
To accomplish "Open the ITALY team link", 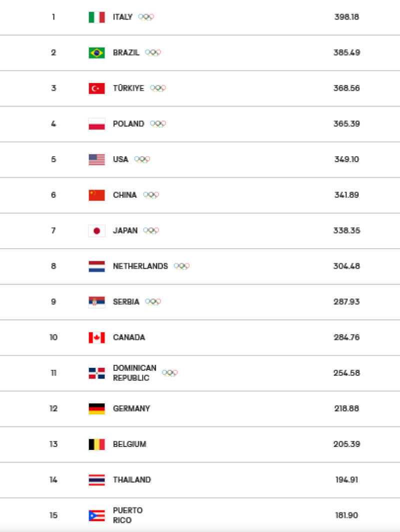I will 122,17.
